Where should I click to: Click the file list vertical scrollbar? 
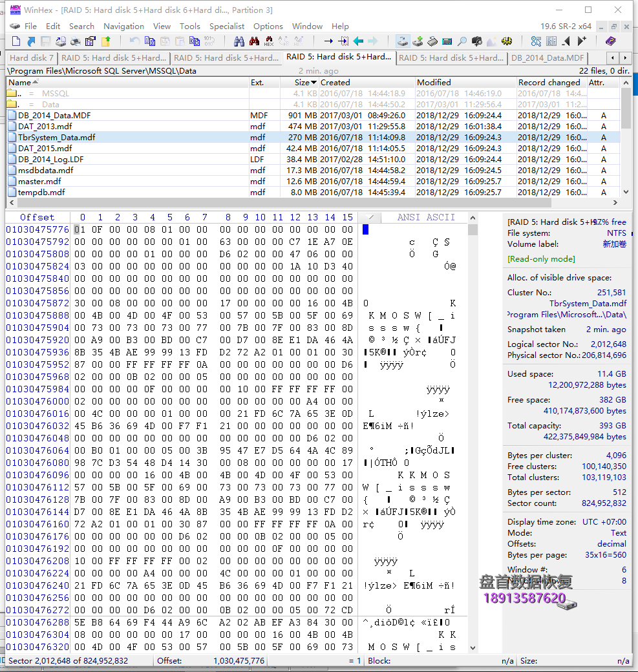point(626,137)
